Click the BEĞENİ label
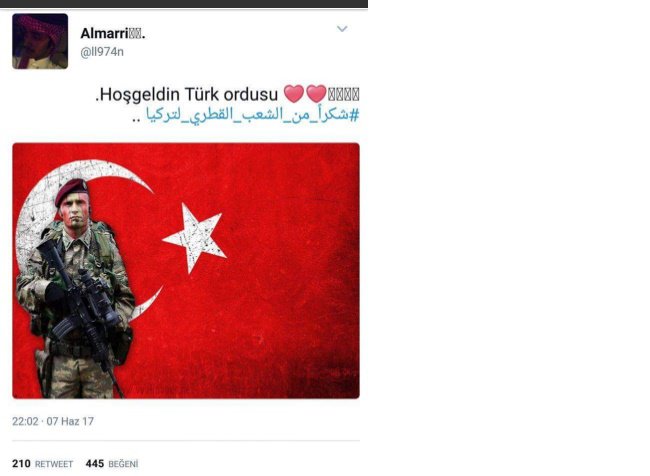 coord(123,464)
